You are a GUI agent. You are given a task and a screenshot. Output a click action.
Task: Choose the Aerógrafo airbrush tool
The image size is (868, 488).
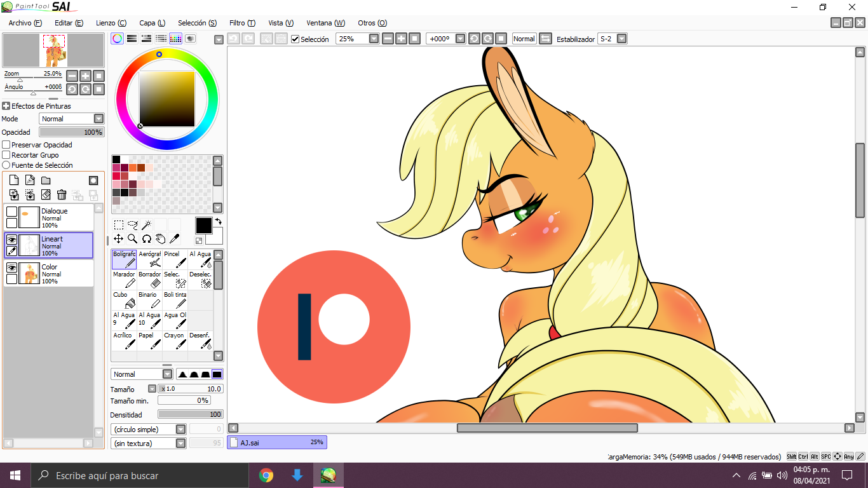(x=150, y=259)
